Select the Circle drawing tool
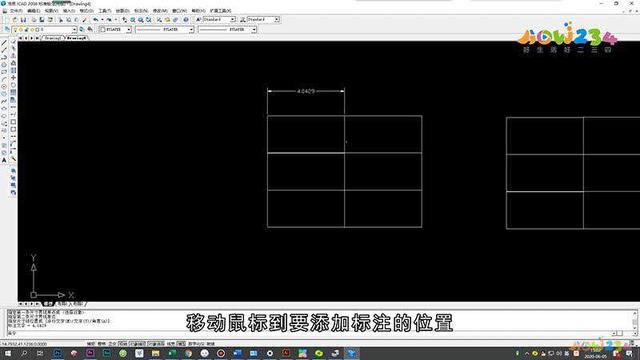 (4, 87)
